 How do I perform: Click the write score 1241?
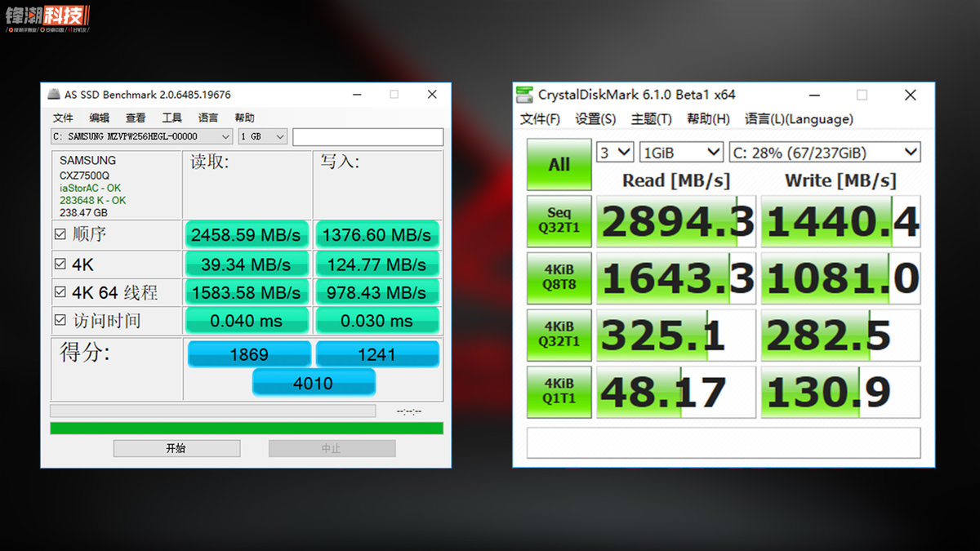click(377, 354)
